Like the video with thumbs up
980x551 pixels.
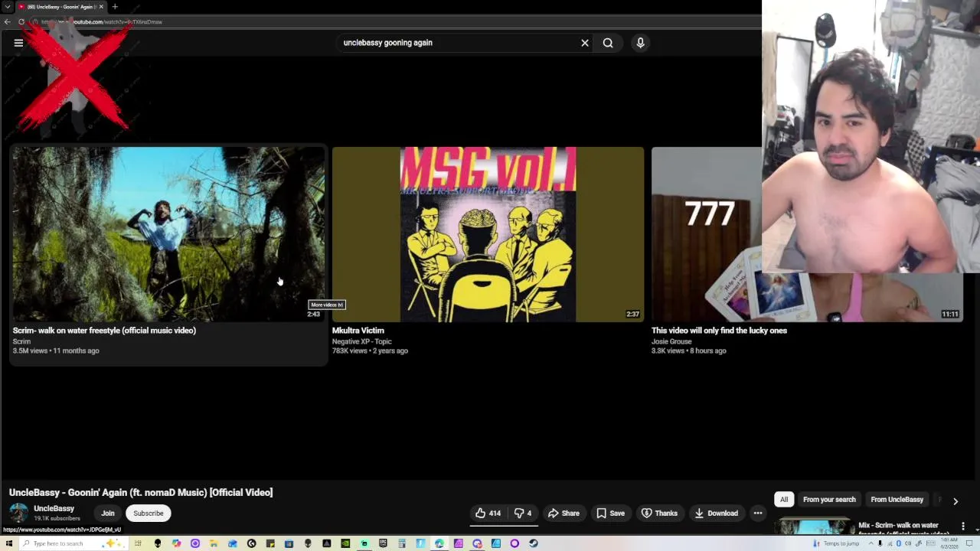(488, 514)
